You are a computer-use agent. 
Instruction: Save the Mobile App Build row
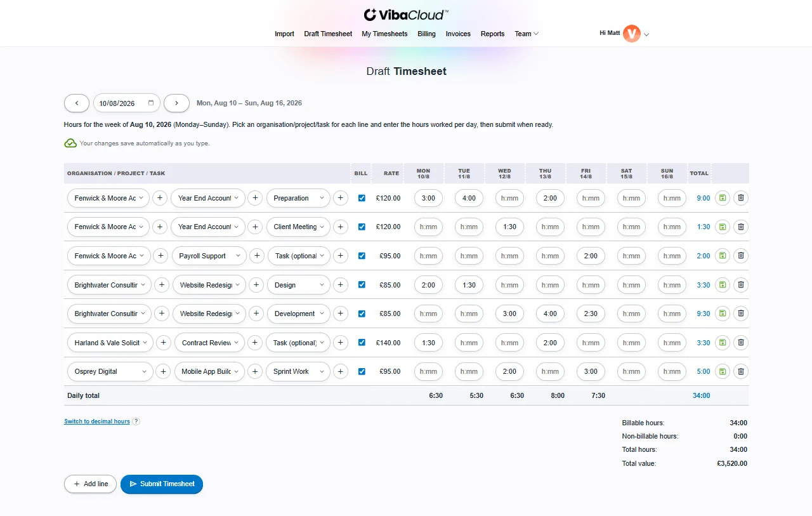pos(722,371)
